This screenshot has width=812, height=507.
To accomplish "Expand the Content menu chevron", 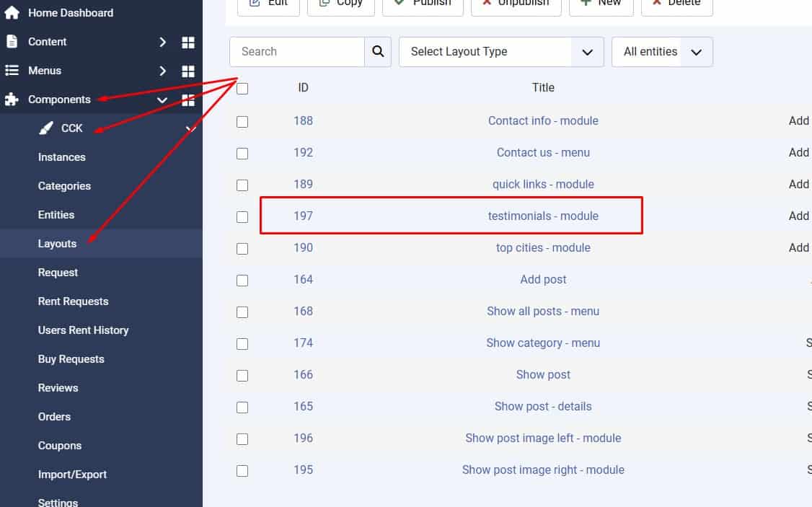I will tap(163, 43).
